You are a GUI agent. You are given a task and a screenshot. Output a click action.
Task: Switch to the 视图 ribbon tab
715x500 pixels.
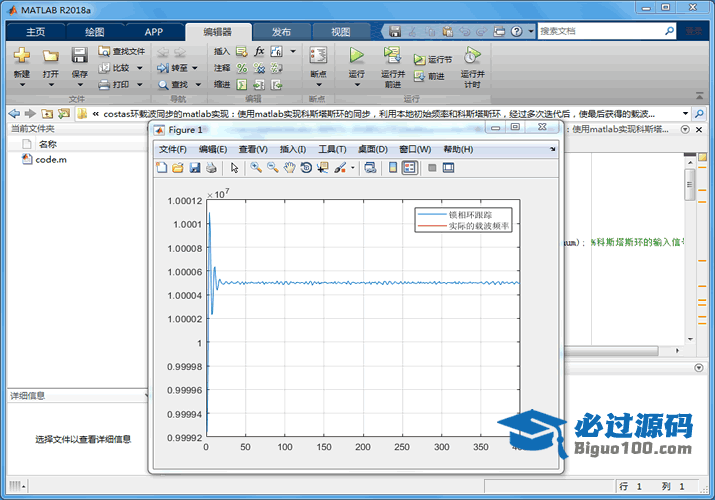(341, 32)
